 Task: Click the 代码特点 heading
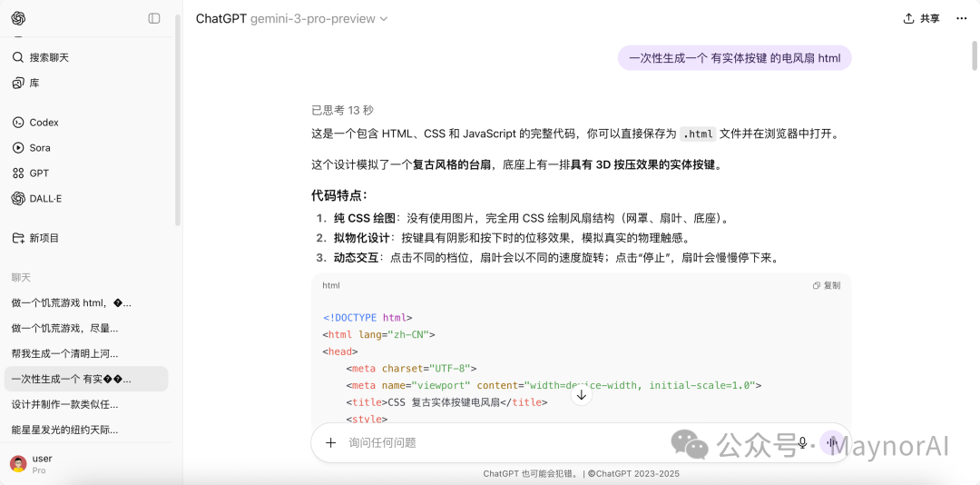339,194
